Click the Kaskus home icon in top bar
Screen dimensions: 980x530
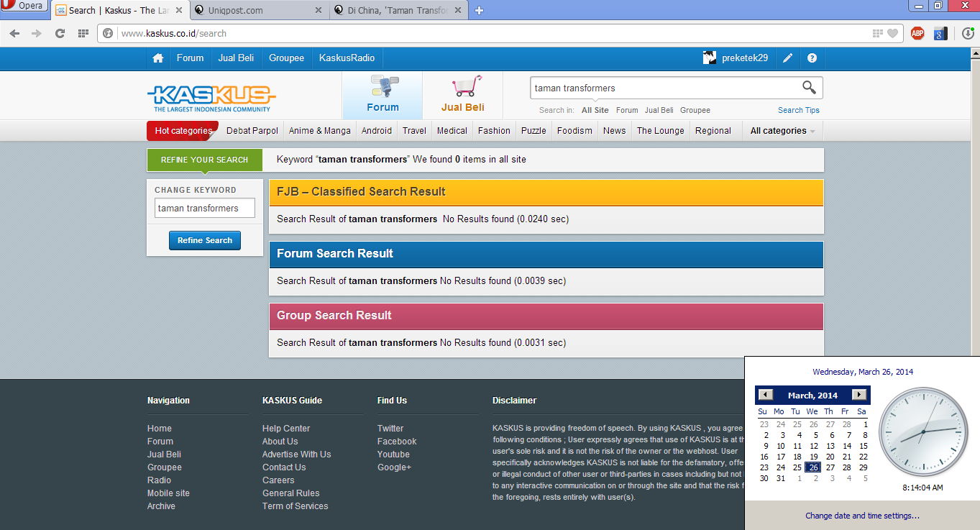point(157,58)
